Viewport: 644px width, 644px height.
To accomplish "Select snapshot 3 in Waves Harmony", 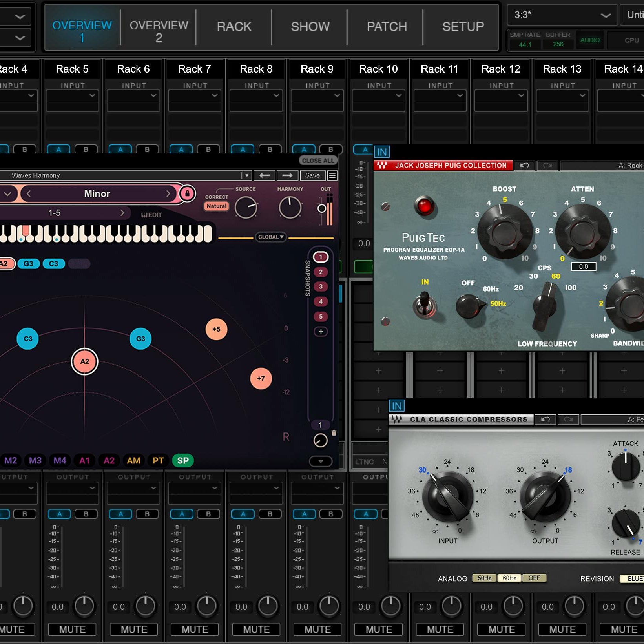I will (x=321, y=287).
